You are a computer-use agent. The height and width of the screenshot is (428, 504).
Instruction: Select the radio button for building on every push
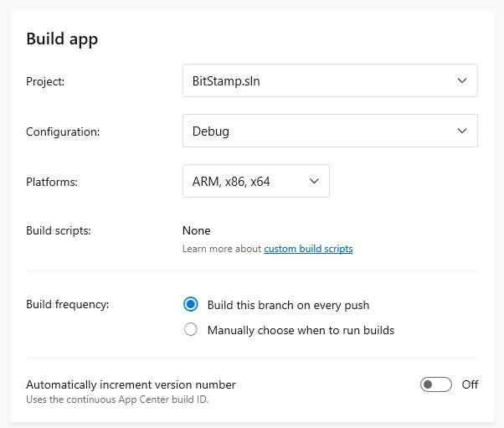(x=191, y=304)
